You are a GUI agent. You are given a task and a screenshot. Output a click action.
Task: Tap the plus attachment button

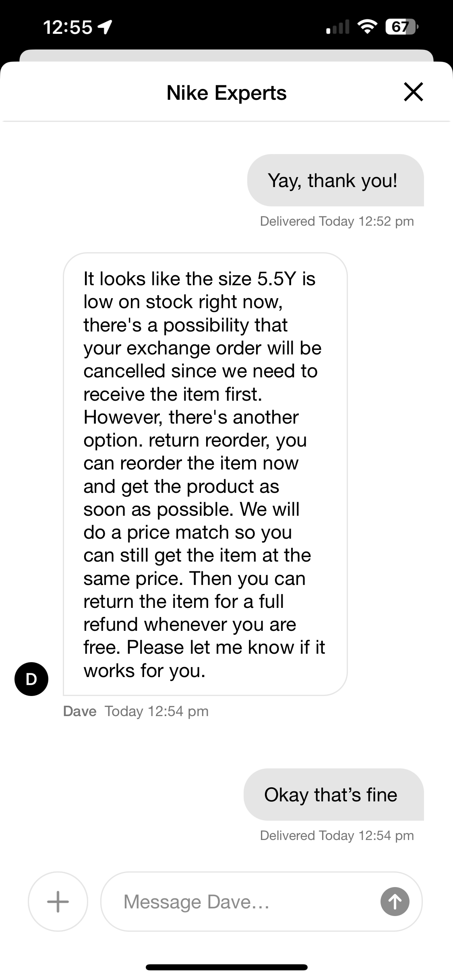(58, 902)
